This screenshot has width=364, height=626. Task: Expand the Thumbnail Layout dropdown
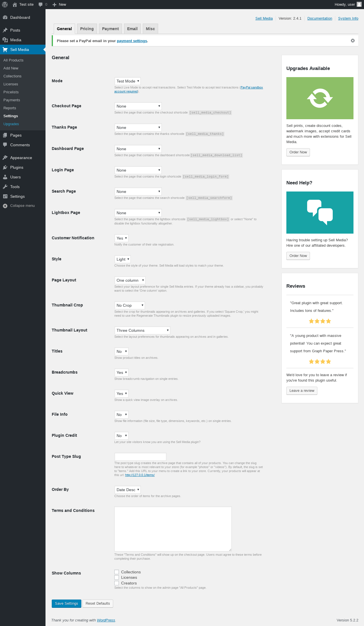[142, 330]
